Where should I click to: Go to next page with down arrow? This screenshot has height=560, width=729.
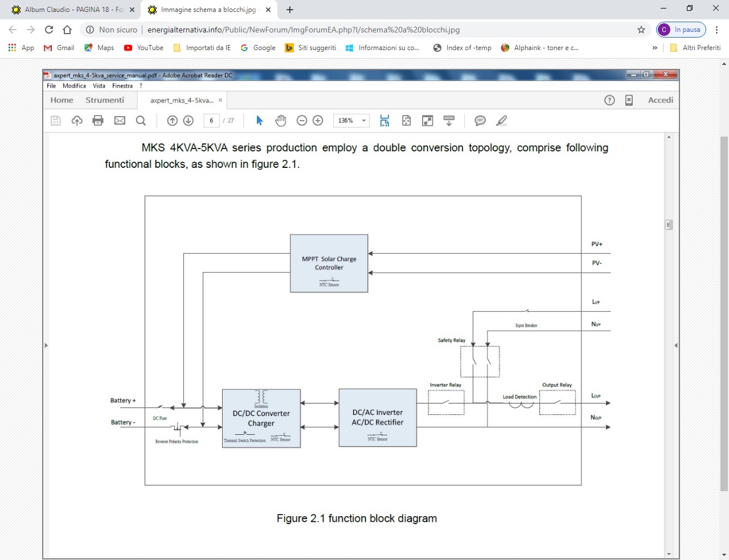[189, 121]
